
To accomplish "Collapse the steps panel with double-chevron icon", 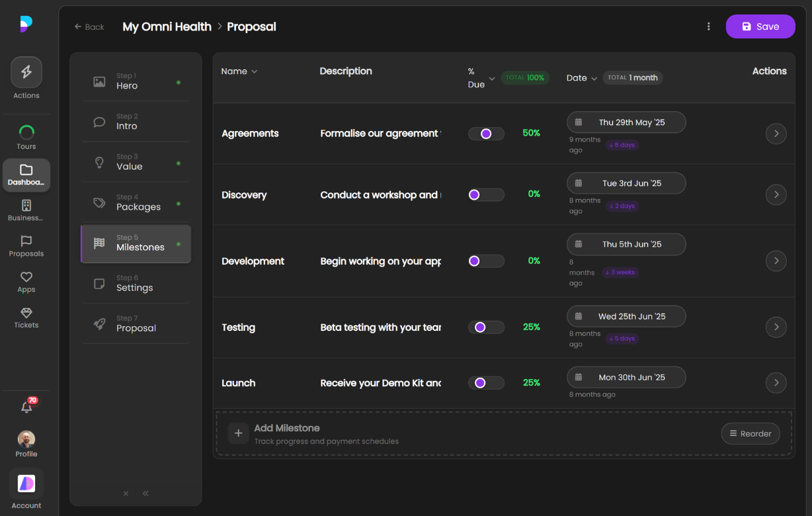I will [x=145, y=494].
